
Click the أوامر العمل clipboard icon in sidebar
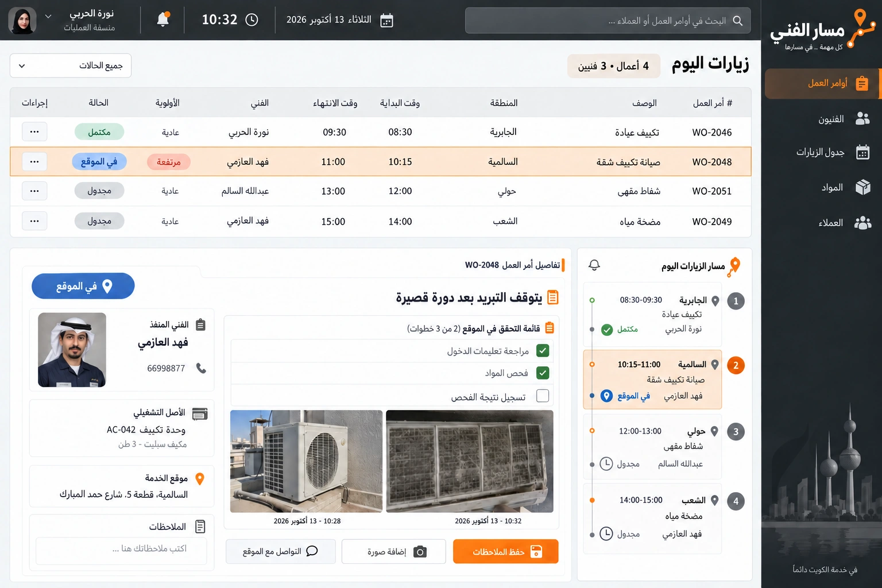point(862,84)
